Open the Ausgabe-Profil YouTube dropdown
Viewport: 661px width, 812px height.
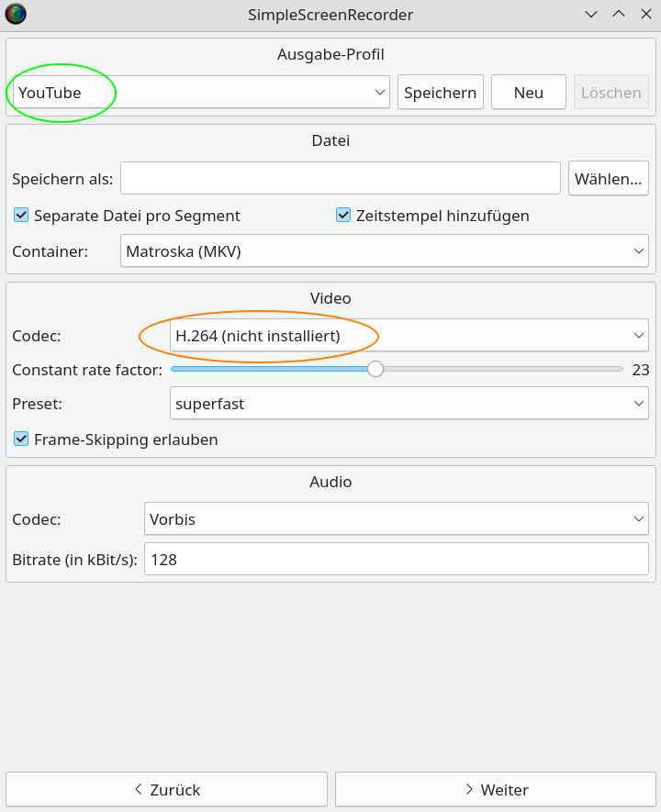point(201,92)
